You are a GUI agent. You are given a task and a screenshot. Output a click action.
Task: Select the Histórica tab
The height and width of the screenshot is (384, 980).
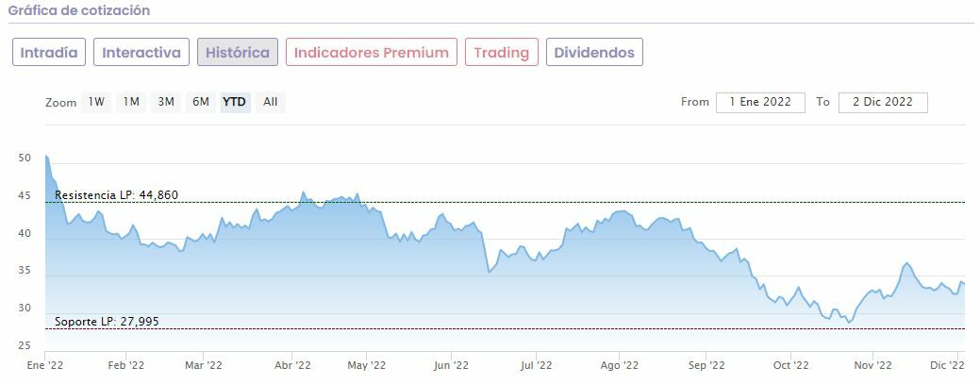pos(238,52)
